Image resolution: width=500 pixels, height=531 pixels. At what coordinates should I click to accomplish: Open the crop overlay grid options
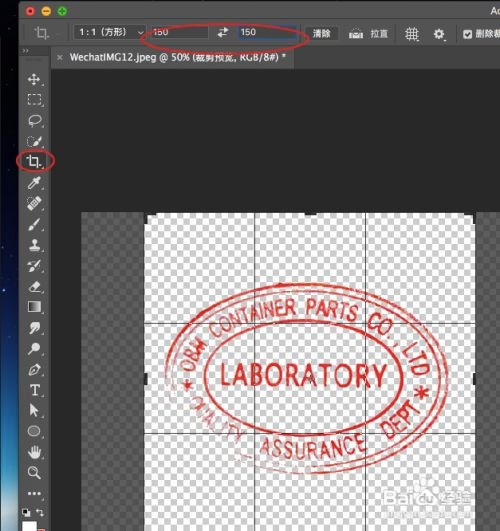pos(412,34)
